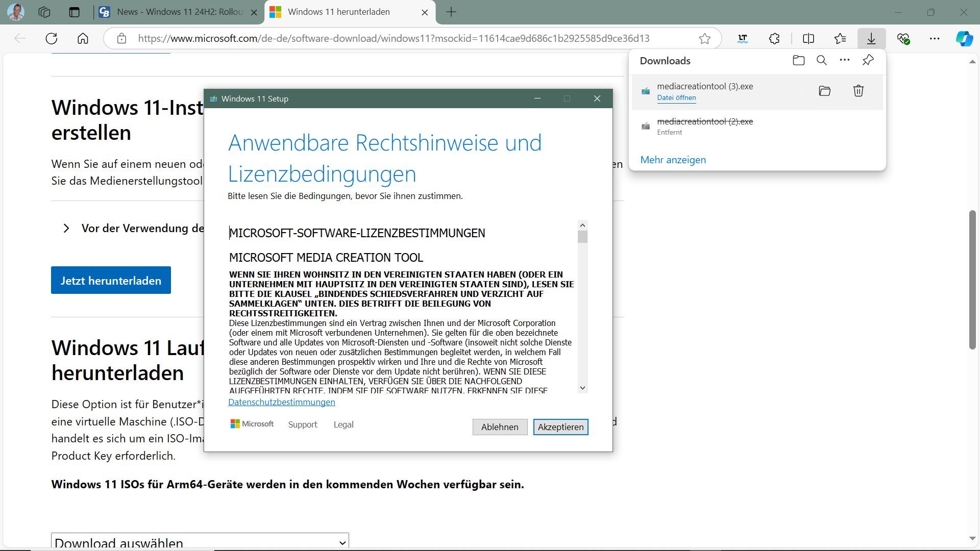Open the downloads folder icon

pos(798,60)
